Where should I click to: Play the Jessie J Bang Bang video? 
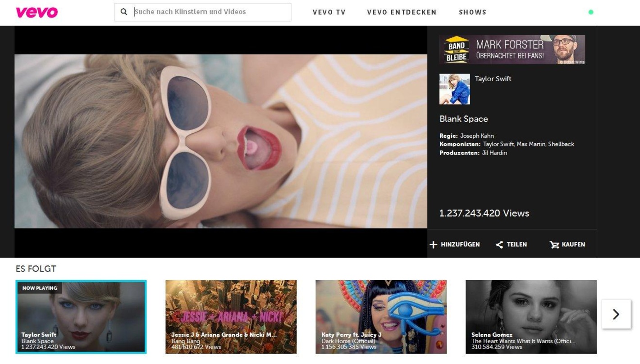231,317
